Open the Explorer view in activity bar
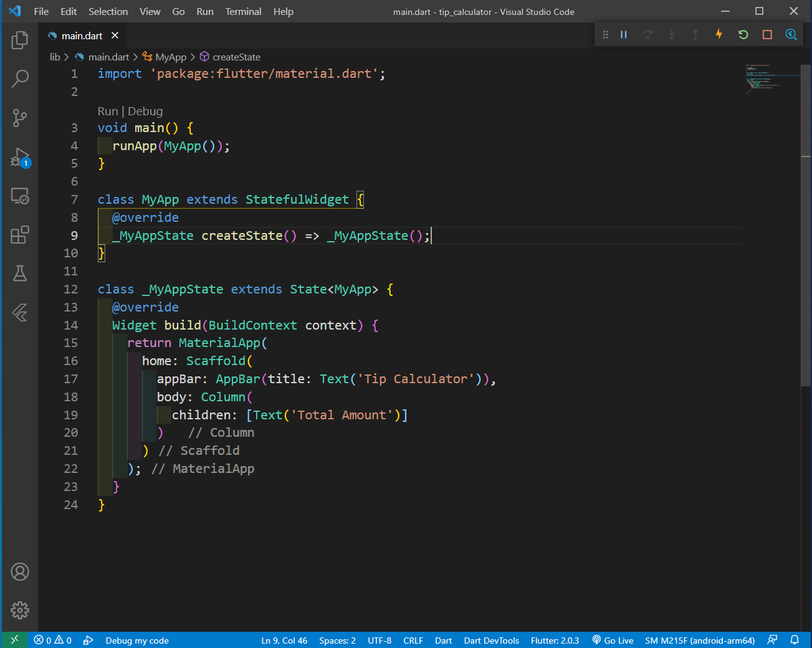Screen dimensions: 812x648 (20, 40)
